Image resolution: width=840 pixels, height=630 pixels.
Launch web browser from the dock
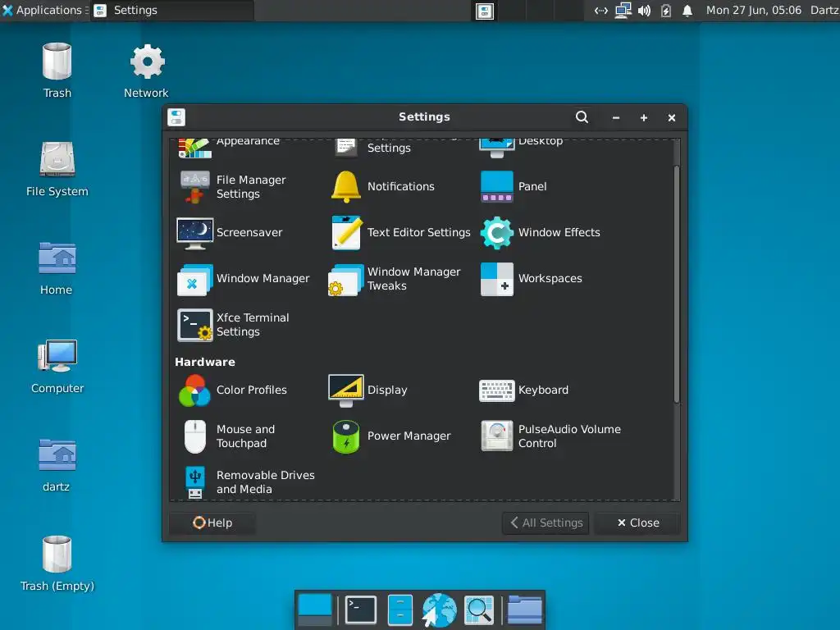point(440,609)
